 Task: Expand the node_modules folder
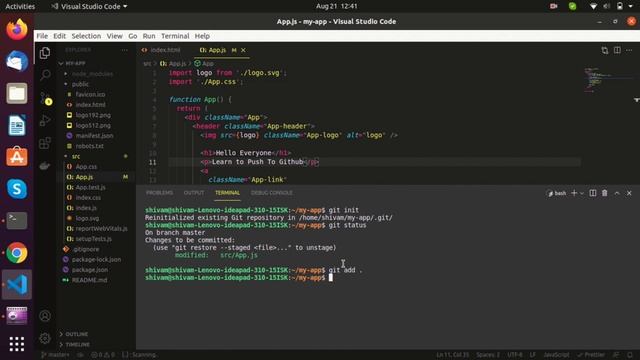92,74
